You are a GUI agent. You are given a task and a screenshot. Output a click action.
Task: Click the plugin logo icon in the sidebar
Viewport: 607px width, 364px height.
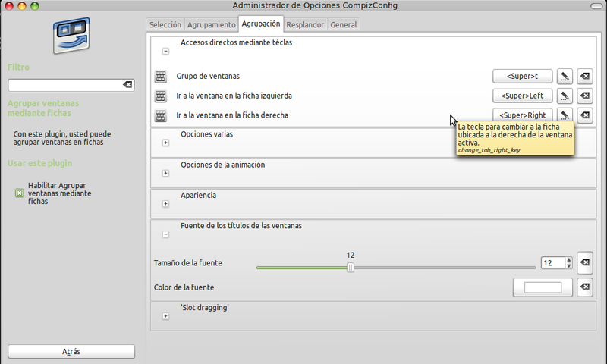[72, 36]
